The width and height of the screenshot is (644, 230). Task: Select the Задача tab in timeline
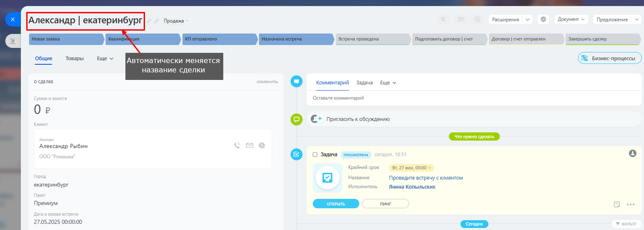364,83
